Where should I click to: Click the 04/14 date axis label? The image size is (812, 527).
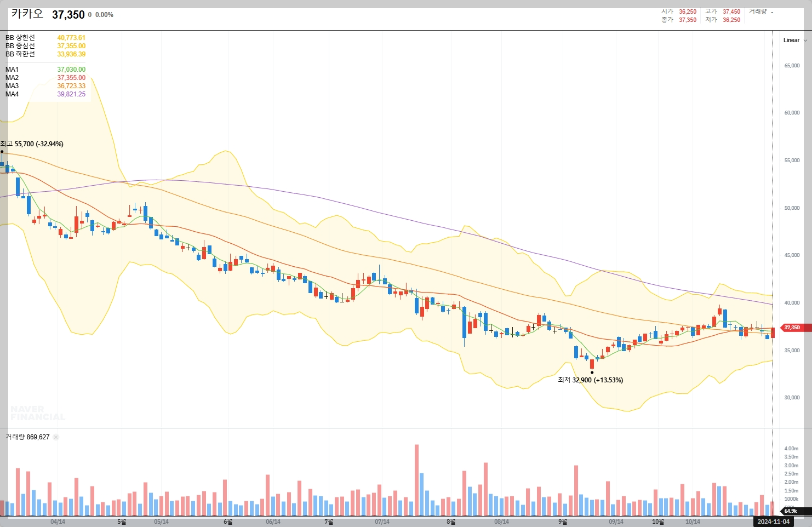[x=58, y=522]
